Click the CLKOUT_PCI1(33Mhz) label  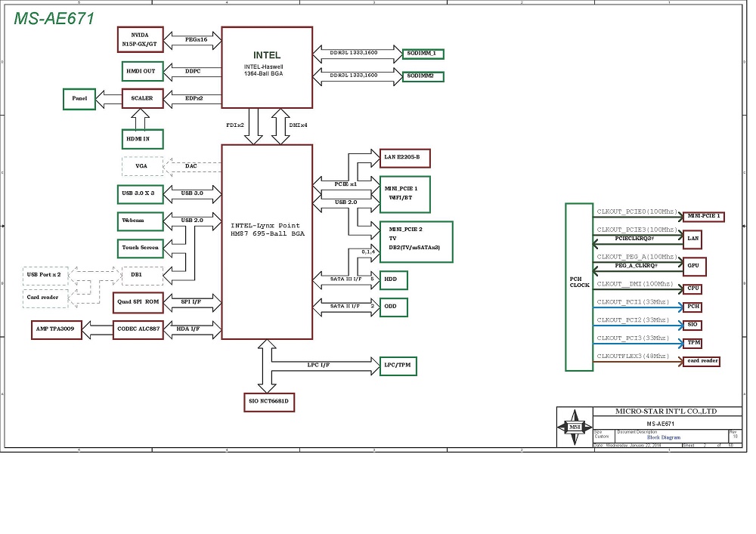633,302
